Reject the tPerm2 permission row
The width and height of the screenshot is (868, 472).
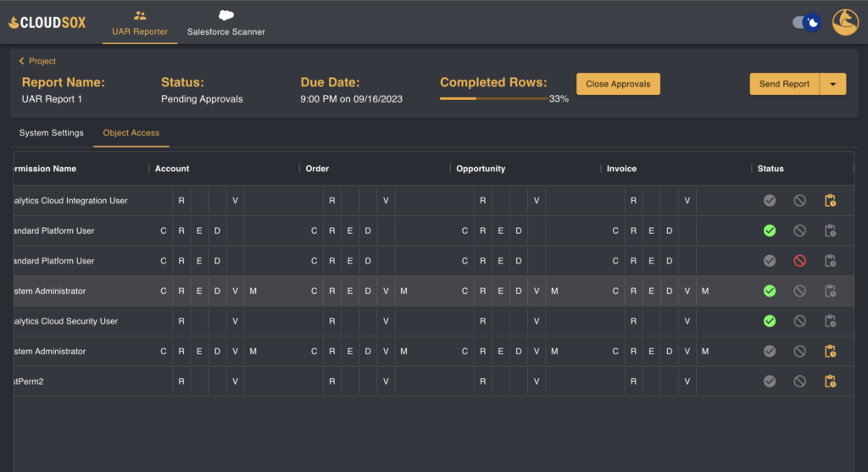[799, 381]
